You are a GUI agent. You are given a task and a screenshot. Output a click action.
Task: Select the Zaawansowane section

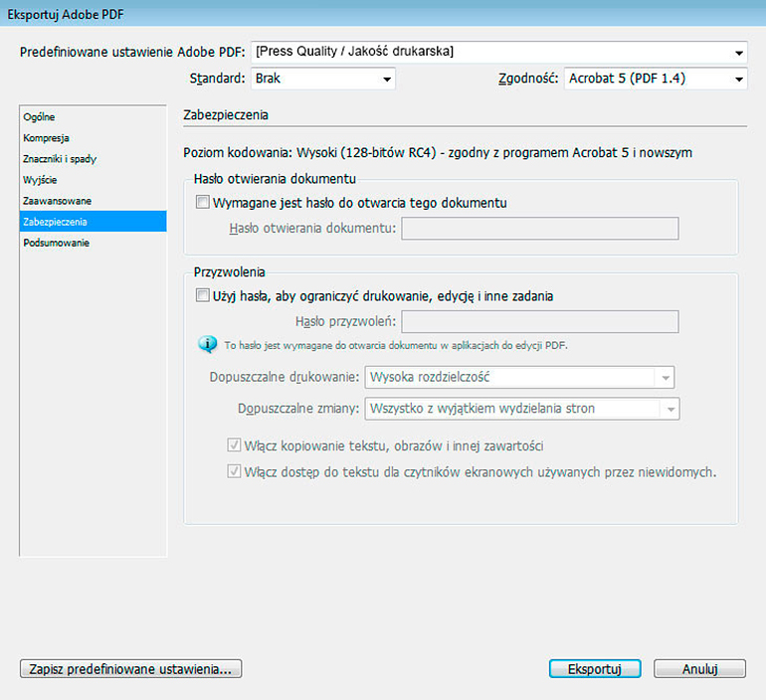[93, 201]
